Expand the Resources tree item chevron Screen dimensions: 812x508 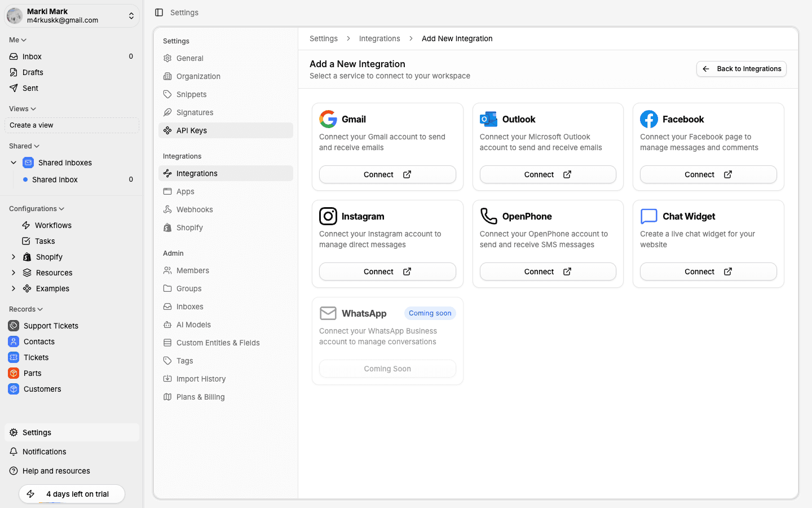coord(14,273)
